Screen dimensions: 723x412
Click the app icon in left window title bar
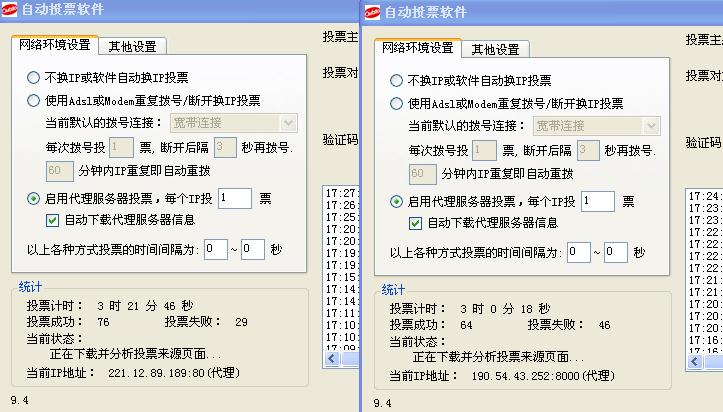(x=9, y=9)
